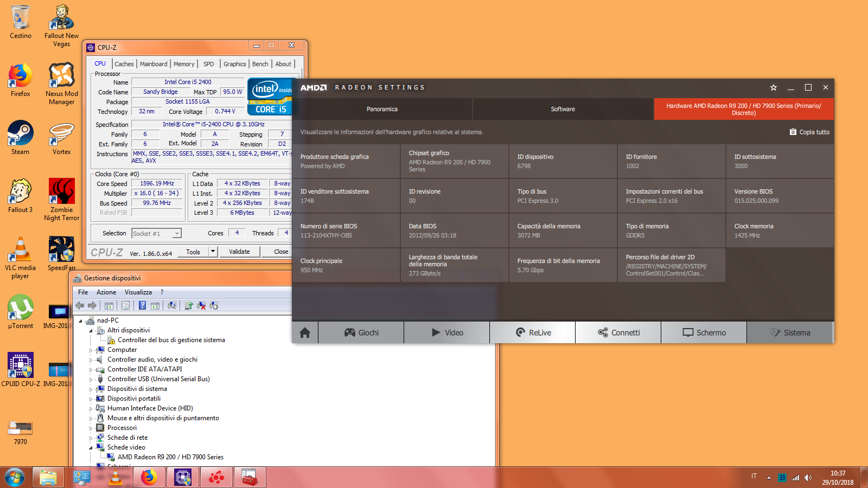Screen dimensions: 868x488
Task: Select the Firefox desktop icon
Action: click(x=21, y=80)
